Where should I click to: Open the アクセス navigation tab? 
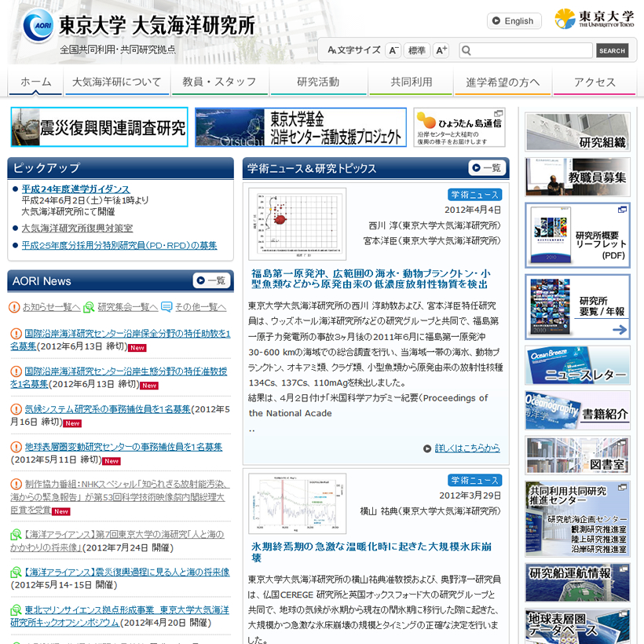click(595, 82)
